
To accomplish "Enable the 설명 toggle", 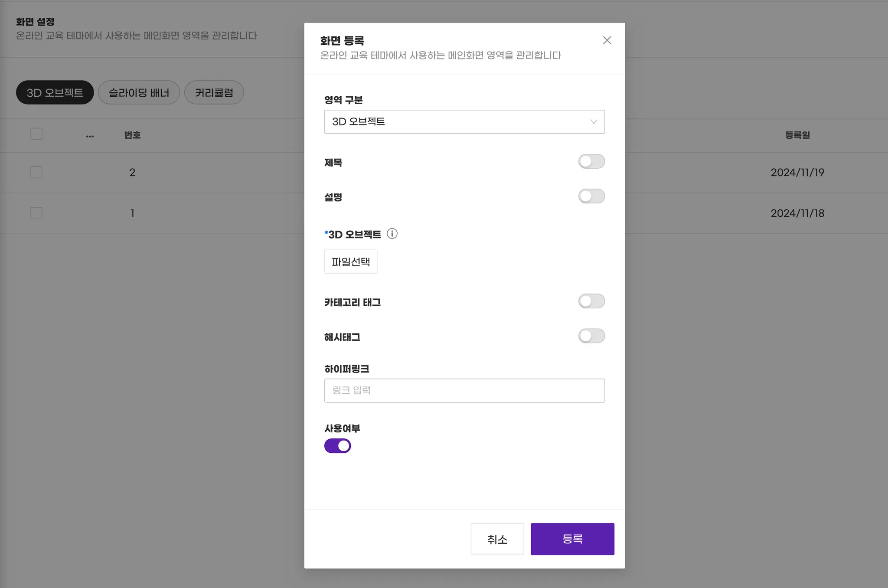I will point(591,196).
